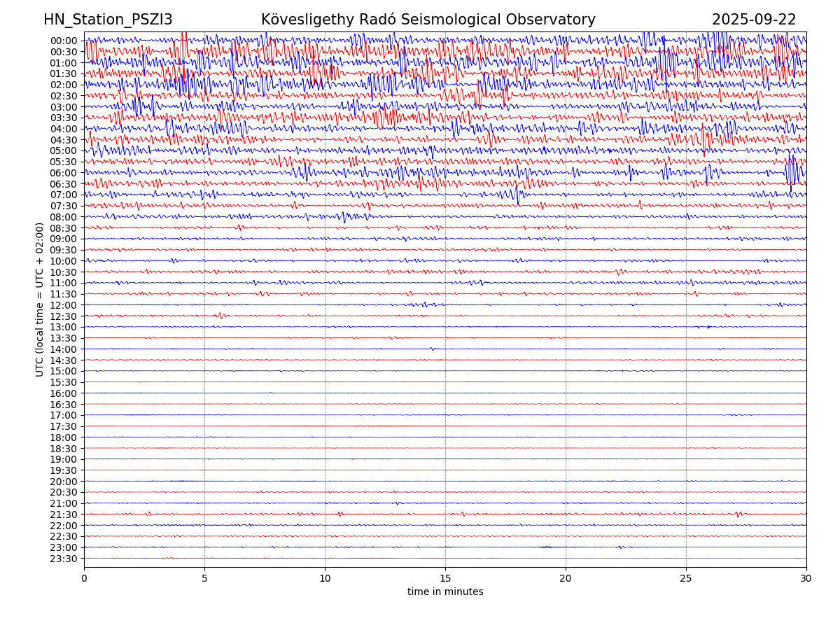Click the 09:30 time row label
Viewport: 840px width, 630px height.
click(x=64, y=250)
